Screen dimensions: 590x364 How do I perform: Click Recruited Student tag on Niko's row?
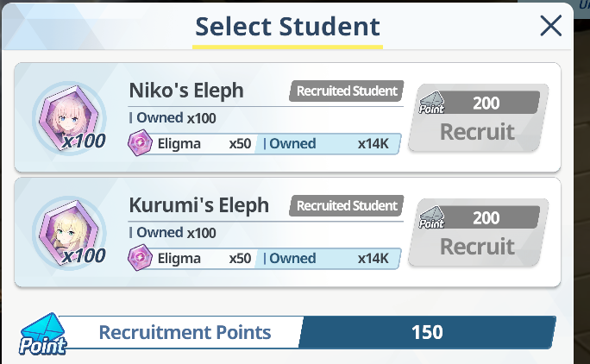click(347, 91)
